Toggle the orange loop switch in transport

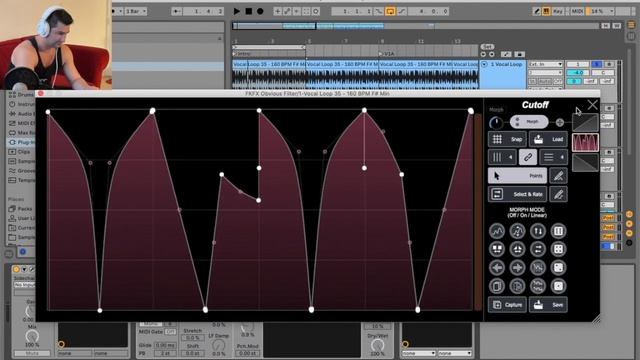tap(390, 11)
